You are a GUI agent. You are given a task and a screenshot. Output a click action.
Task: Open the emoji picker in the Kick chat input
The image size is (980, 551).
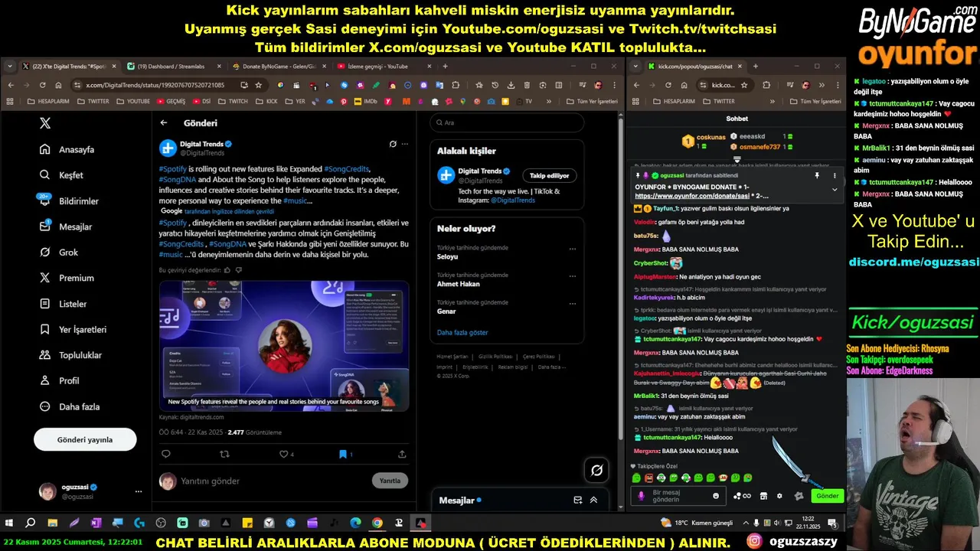pos(716,496)
